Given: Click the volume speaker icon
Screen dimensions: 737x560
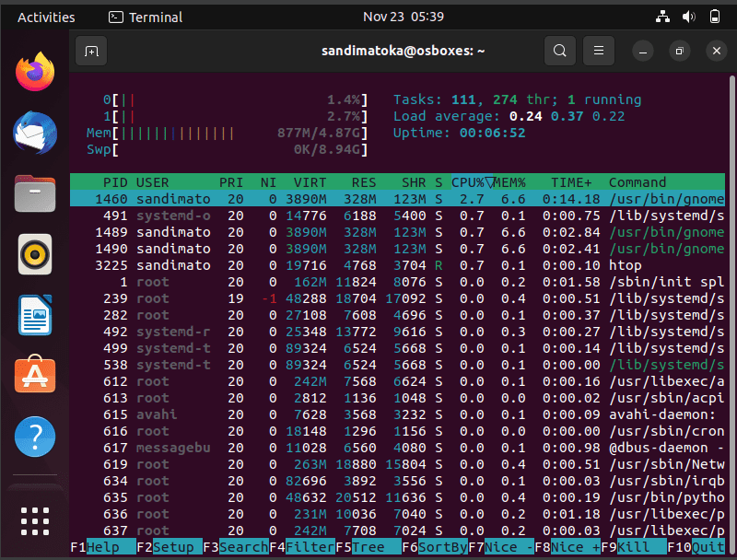Looking at the screenshot, I should pos(688,17).
